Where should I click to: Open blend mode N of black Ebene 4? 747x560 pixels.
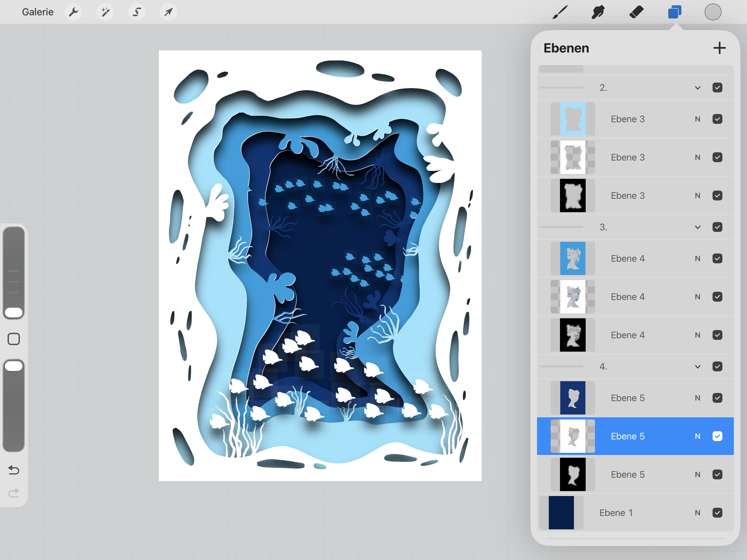pos(697,335)
